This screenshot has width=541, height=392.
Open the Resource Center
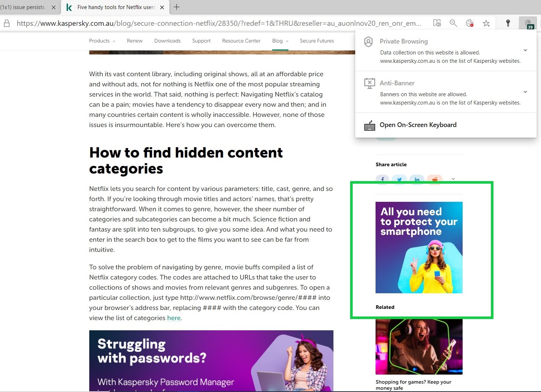241,41
